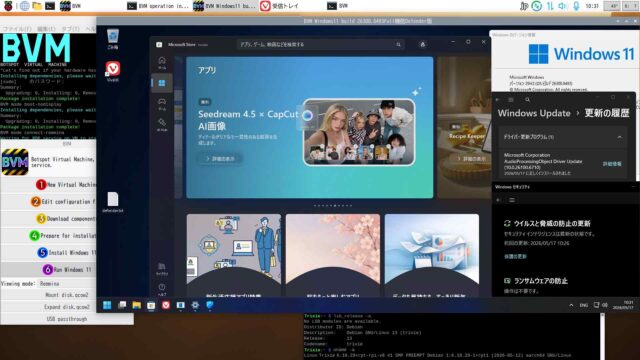The width and height of the screenshot is (640, 360).
Task: Select the Store Apps sidebar icon
Action: click(x=162, y=83)
